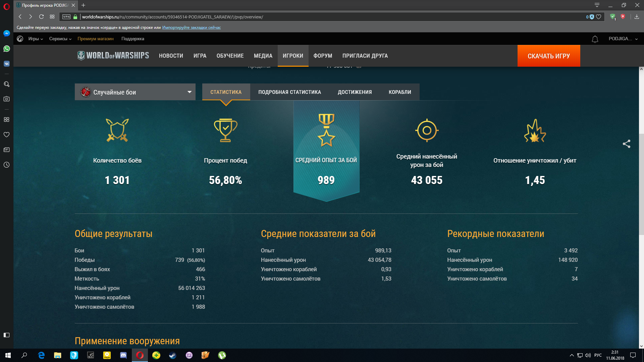Click kill/death ratio explosion icon
The width and height of the screenshot is (644, 362).
click(535, 131)
